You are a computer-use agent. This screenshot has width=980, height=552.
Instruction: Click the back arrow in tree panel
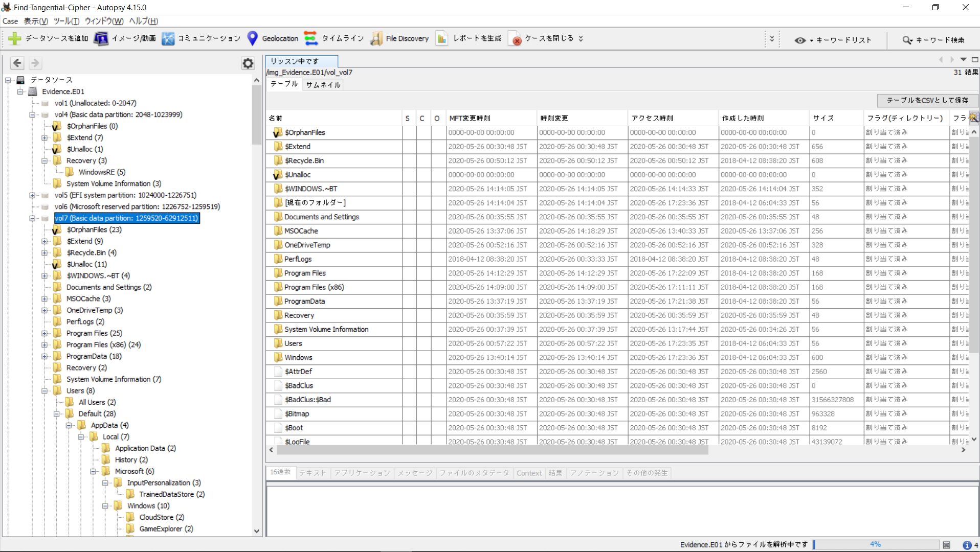click(x=17, y=63)
